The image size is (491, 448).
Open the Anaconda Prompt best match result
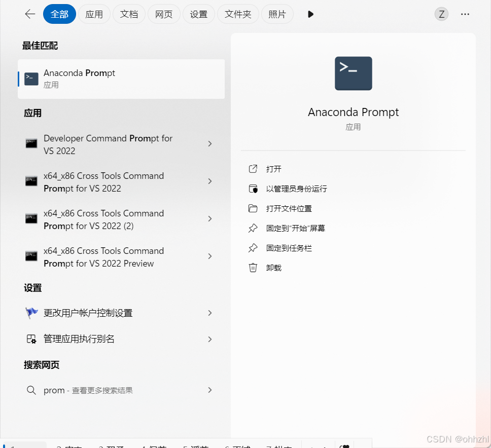tap(121, 79)
